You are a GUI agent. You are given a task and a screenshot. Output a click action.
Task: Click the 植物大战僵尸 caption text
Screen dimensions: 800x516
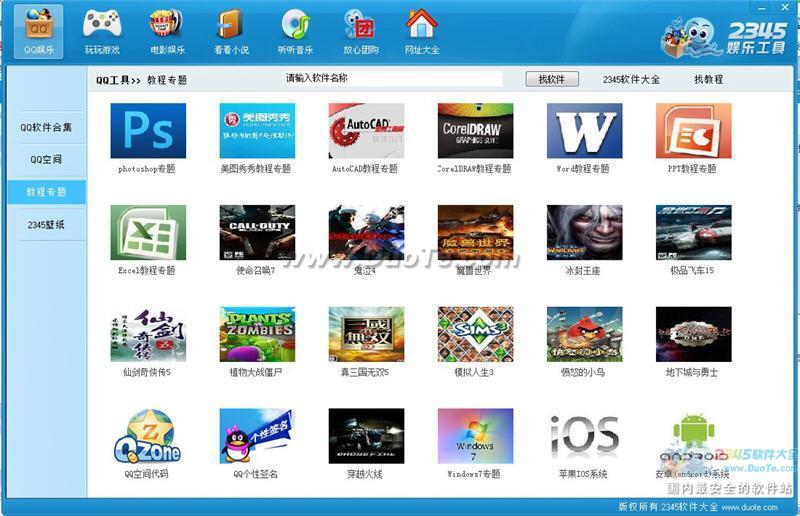[x=256, y=373]
